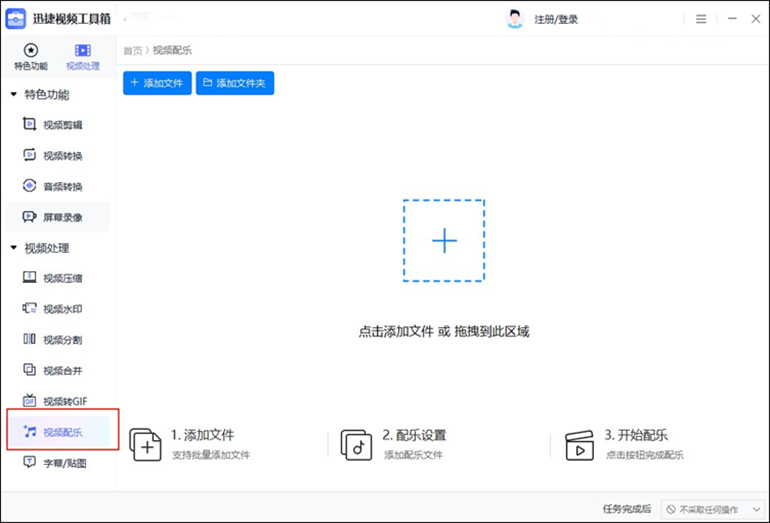Collapse the 特色功能 section arrow
This screenshot has height=523, width=770.
click(14, 94)
